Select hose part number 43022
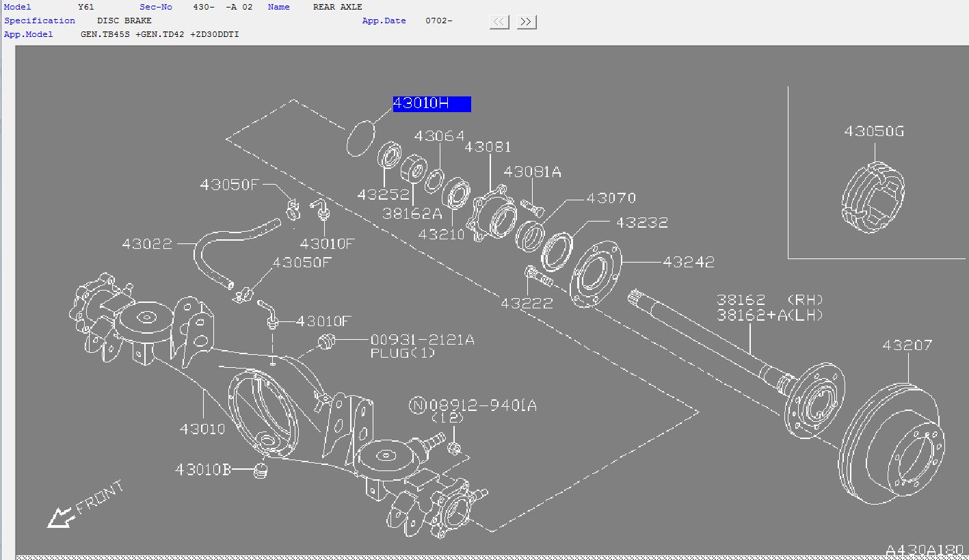This screenshot has height=560, width=969. (147, 243)
